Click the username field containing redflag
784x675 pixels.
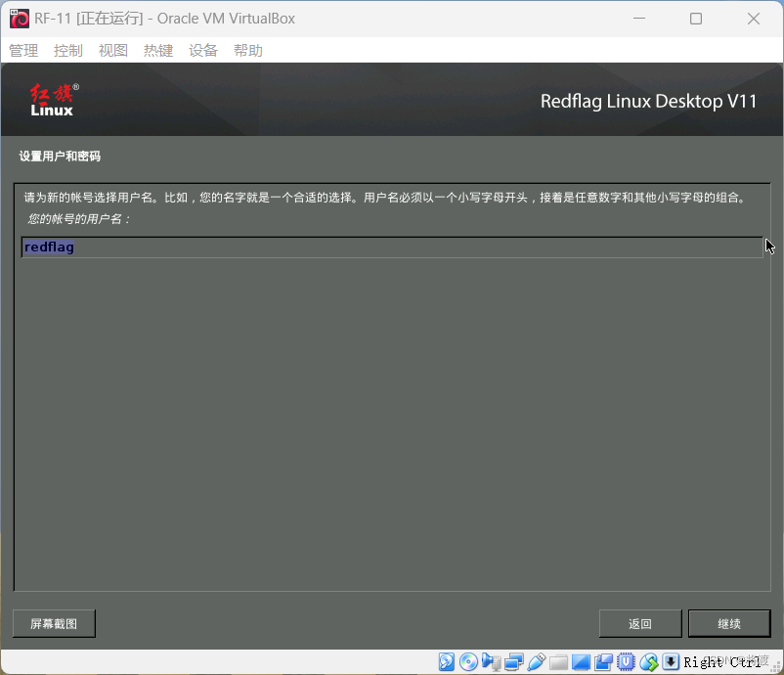[392, 247]
